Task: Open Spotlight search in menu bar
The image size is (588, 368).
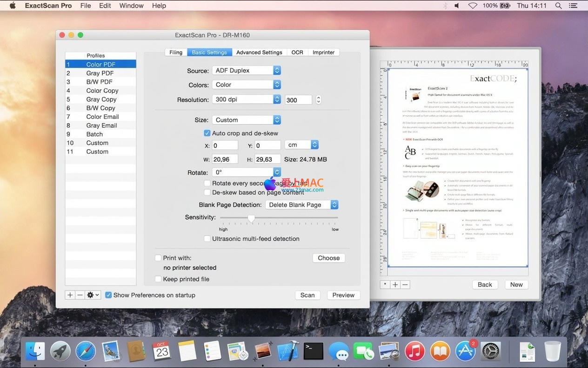Action: click(558, 6)
